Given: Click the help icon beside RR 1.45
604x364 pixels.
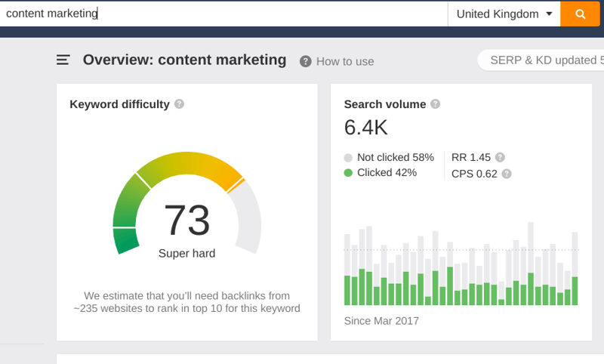Looking at the screenshot, I should pyautogui.click(x=500, y=158).
